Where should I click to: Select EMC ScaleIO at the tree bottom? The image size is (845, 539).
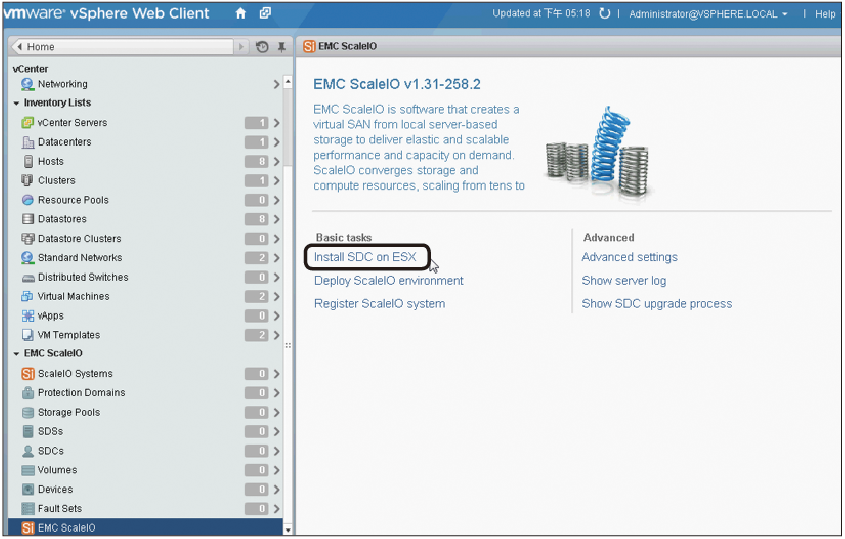[146, 528]
